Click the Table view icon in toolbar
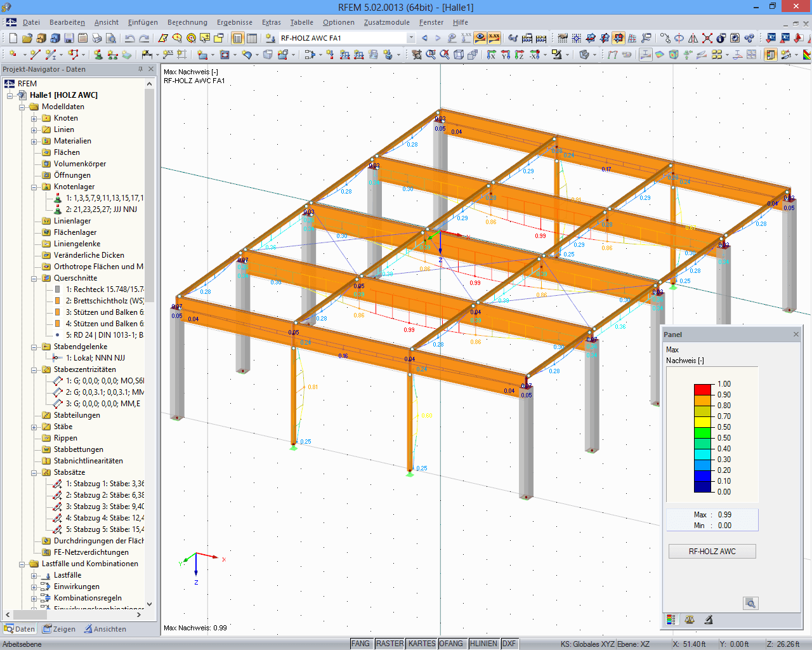Screen dimensions: 812x650 [x=252, y=38]
